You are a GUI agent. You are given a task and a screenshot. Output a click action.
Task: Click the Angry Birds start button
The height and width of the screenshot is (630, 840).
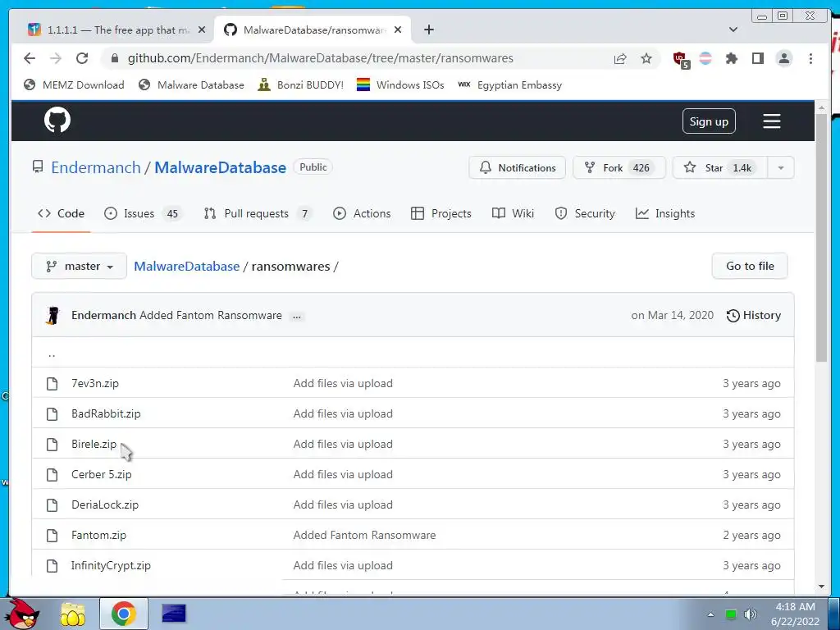(x=22, y=614)
